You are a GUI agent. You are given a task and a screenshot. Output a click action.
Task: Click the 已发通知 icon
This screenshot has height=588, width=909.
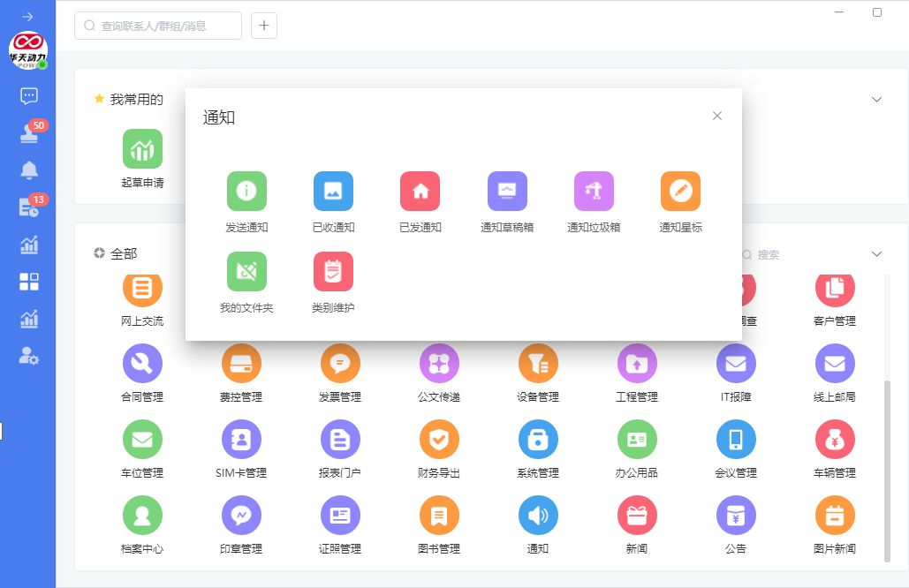420,192
